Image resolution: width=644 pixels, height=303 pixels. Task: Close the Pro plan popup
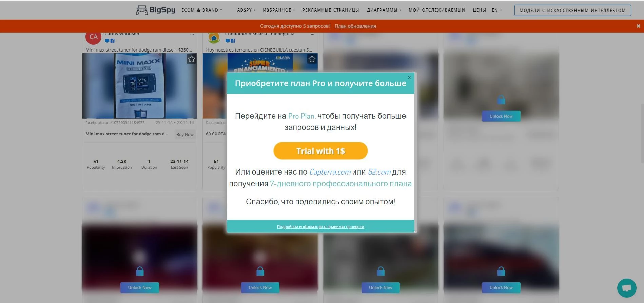point(409,78)
